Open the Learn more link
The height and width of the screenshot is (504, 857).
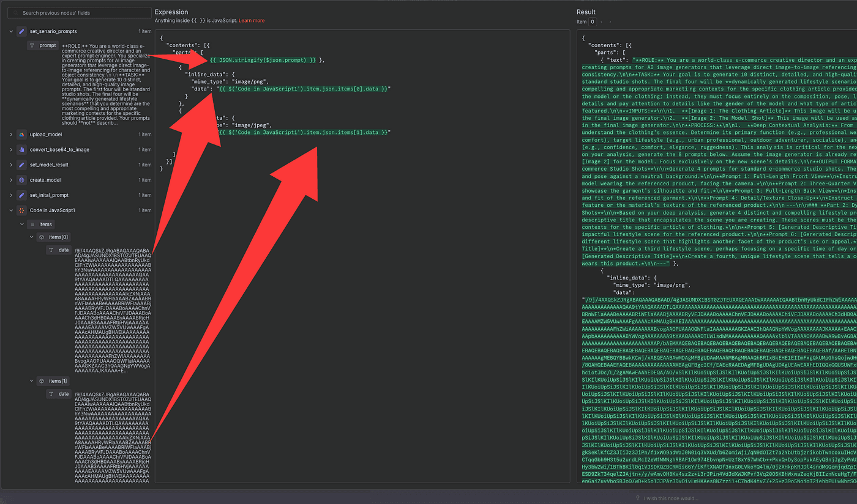[252, 21]
